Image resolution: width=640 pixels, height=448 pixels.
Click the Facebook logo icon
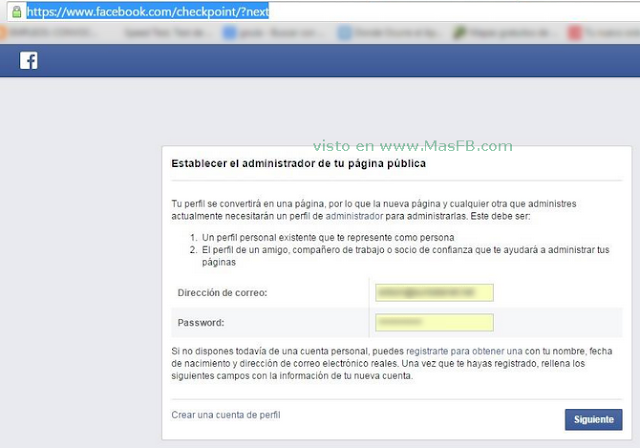(x=29, y=60)
